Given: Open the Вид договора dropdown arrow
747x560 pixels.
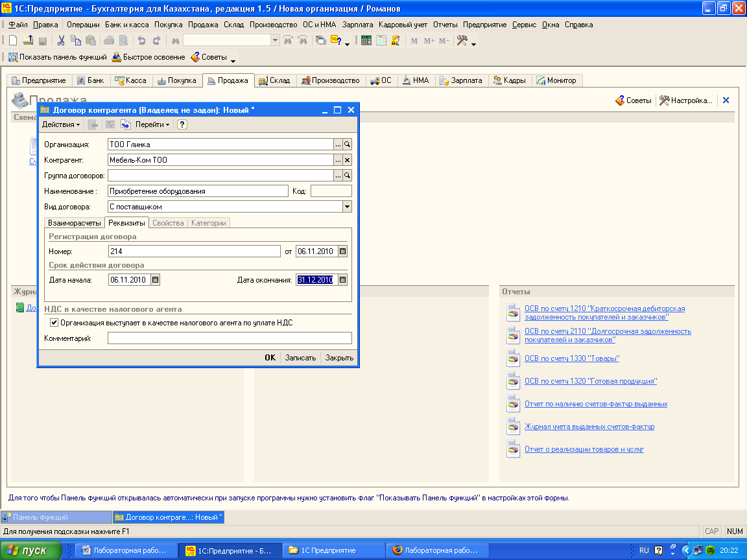Looking at the screenshot, I should [x=348, y=207].
